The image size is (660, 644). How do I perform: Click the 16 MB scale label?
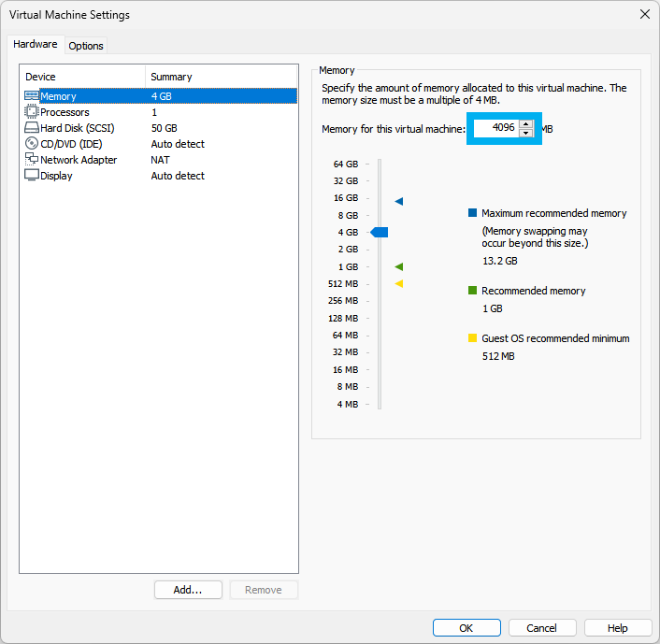[345, 369]
